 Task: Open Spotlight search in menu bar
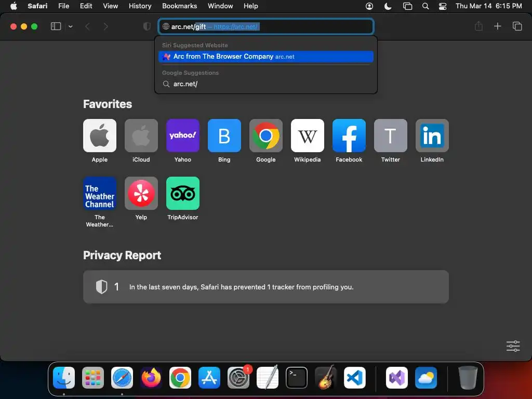(425, 6)
